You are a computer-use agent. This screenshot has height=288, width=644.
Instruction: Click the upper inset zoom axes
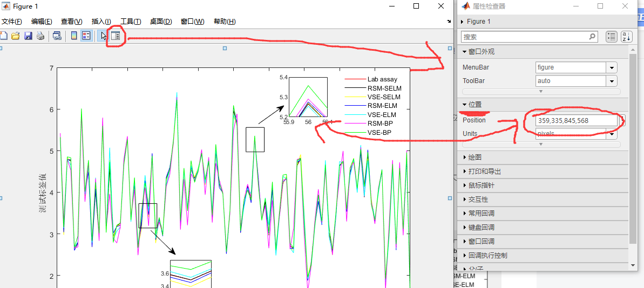(x=308, y=97)
